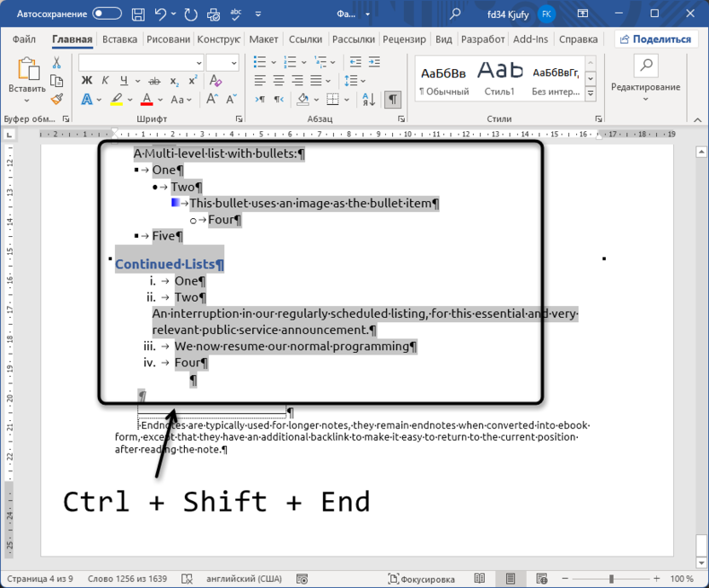Redo the last action
This screenshot has height=588, width=709.
(191, 14)
